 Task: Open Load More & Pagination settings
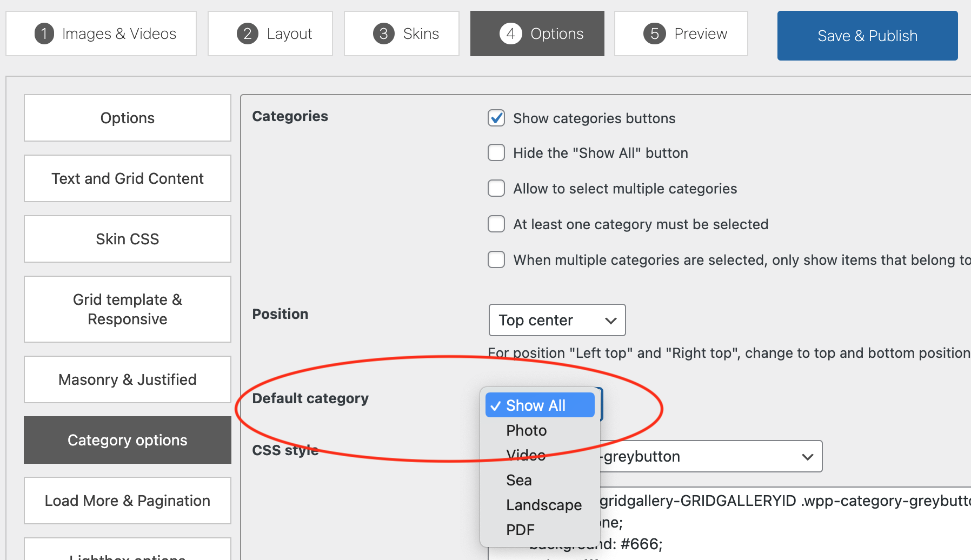click(128, 501)
